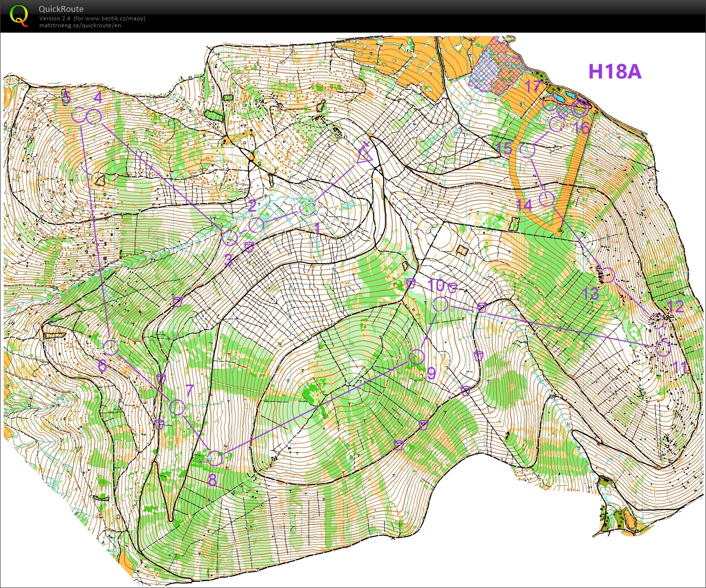Viewport: 706px width, 588px height.
Task: Click control circle 6 on the course
Action: click(x=111, y=347)
